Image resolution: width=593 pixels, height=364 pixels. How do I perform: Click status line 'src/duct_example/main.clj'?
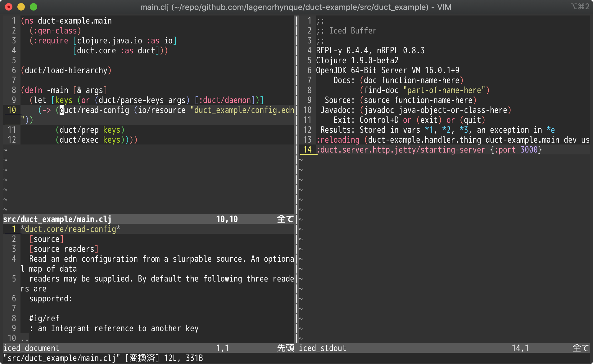click(x=57, y=219)
